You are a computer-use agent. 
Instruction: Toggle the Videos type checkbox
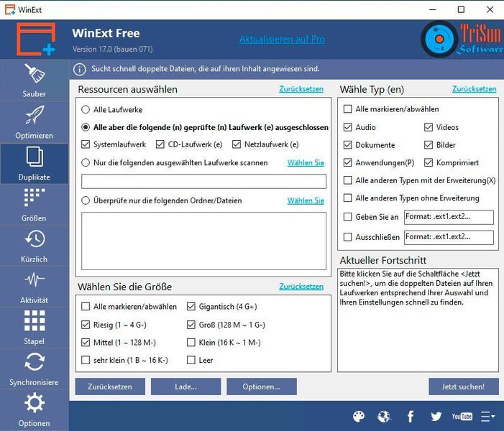428,127
